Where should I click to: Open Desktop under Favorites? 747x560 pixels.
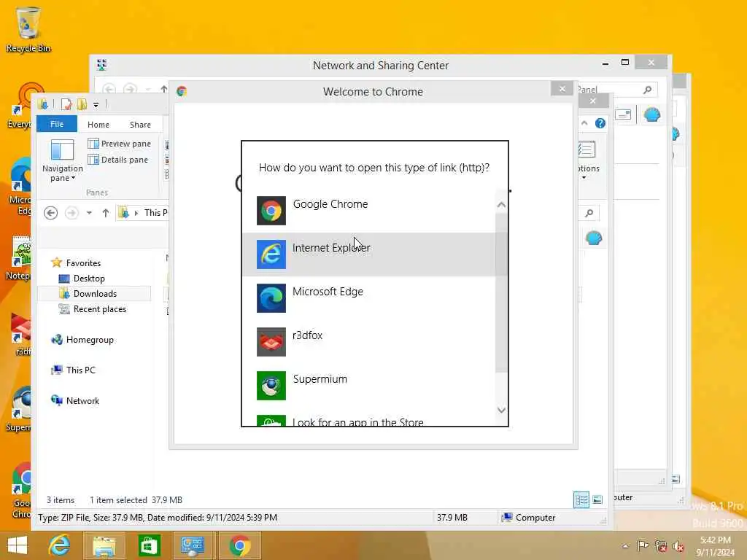[x=82, y=278]
